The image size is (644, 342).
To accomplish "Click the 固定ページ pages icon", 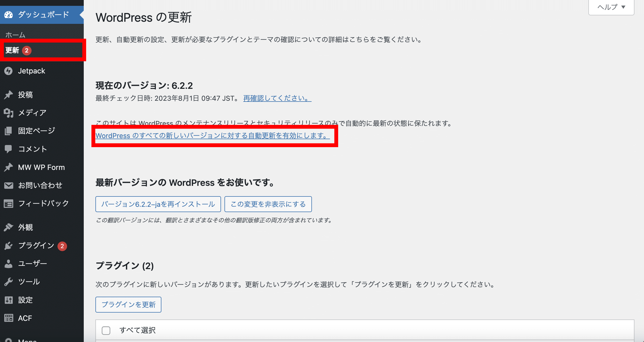I will pyautogui.click(x=8, y=131).
